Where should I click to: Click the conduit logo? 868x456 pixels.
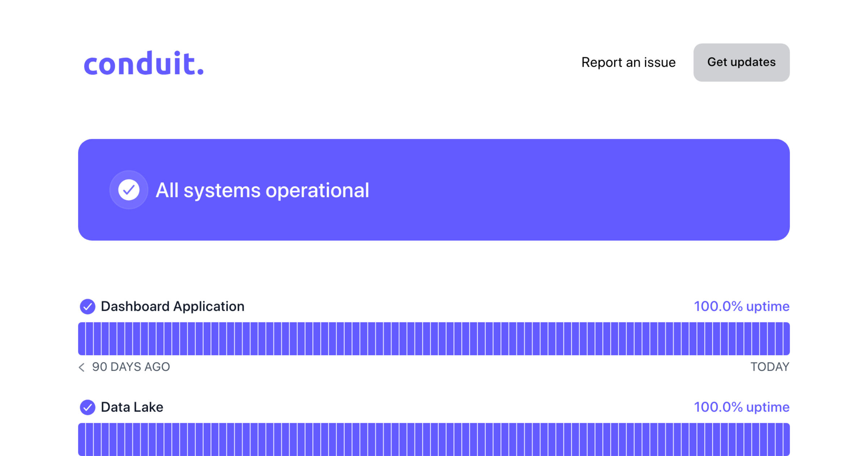pyautogui.click(x=144, y=64)
